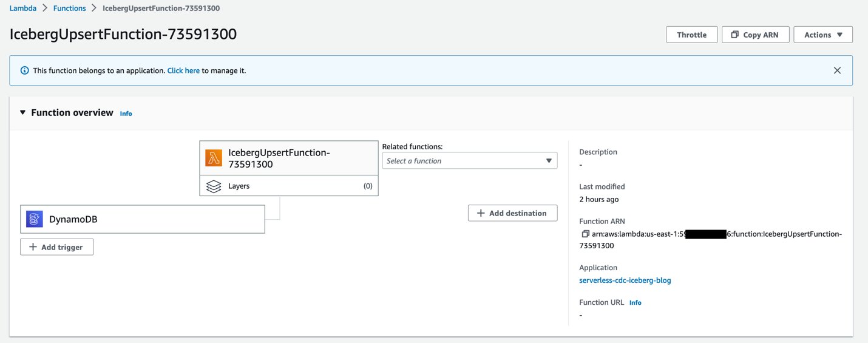
Task: Click the info icon in the blue banner
Action: pyautogui.click(x=24, y=70)
